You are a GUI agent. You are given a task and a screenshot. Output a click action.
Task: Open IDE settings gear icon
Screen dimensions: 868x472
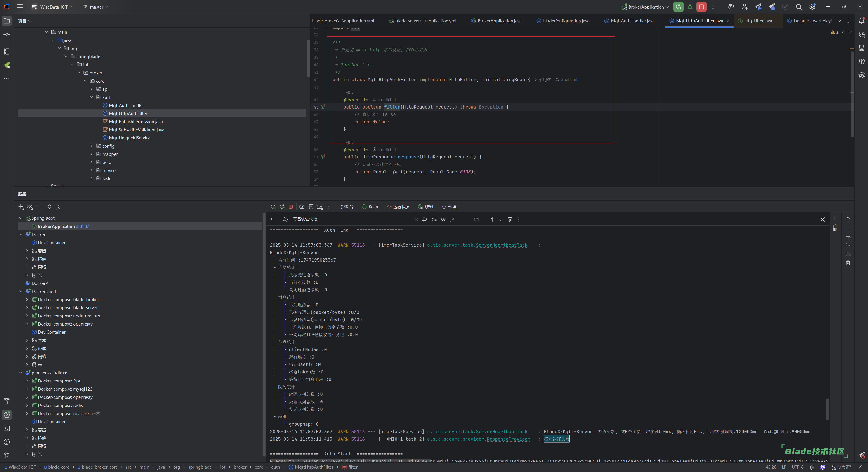point(812,7)
